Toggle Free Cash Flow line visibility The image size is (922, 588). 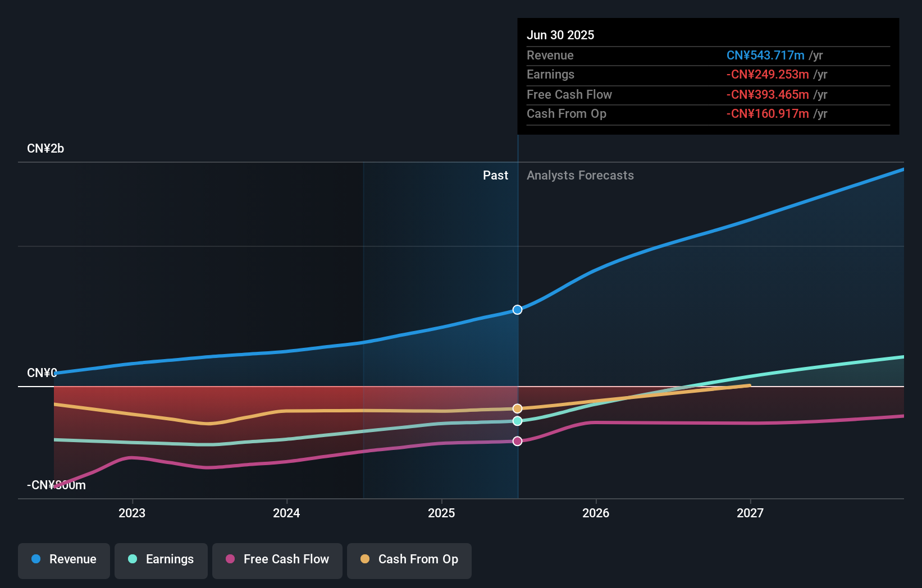[277, 559]
